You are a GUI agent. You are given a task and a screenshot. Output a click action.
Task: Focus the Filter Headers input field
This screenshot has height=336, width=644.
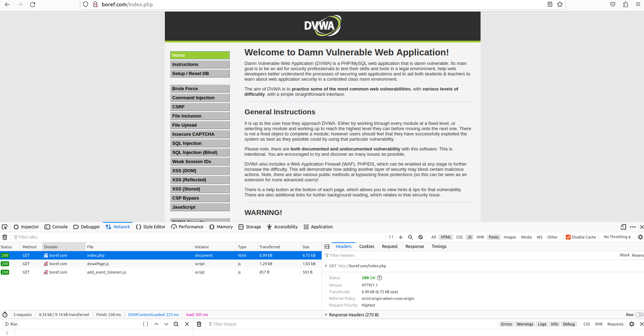[470, 255]
